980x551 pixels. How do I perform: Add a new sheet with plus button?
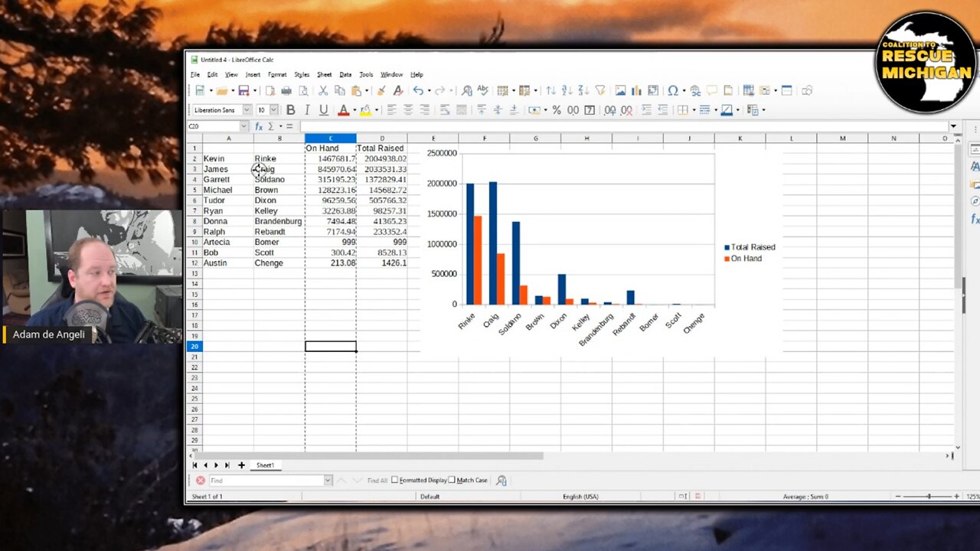pos(241,465)
